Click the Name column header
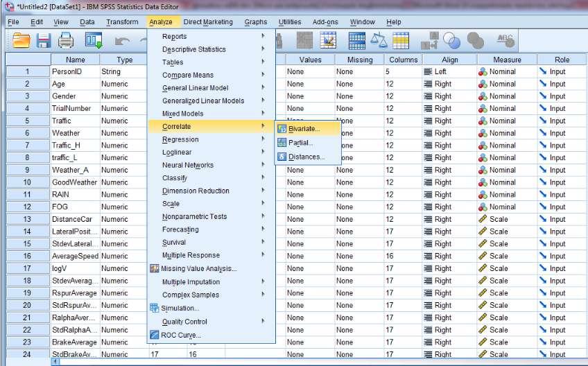Viewport: 588px width, 366px height. [76, 60]
